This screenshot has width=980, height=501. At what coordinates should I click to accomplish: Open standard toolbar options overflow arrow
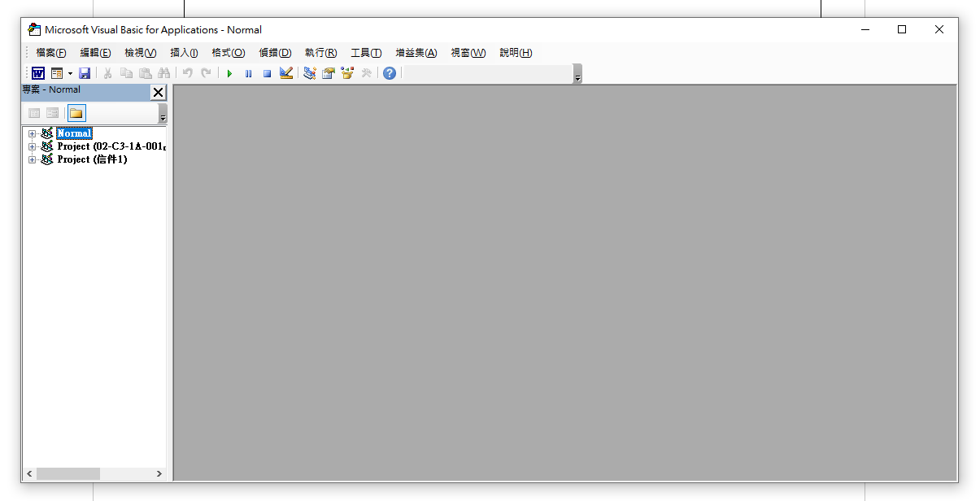577,75
